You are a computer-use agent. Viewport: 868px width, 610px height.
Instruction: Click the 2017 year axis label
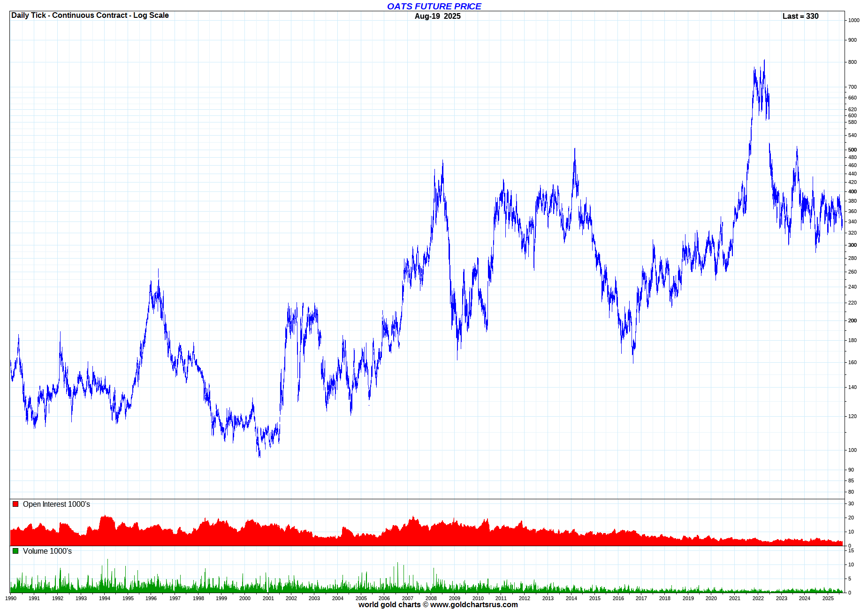pyautogui.click(x=641, y=598)
